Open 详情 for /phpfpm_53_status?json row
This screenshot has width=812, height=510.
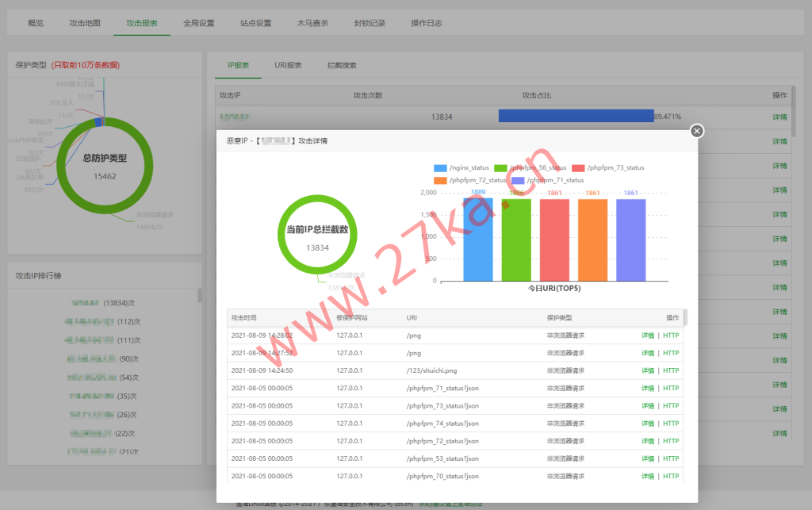pyautogui.click(x=648, y=458)
